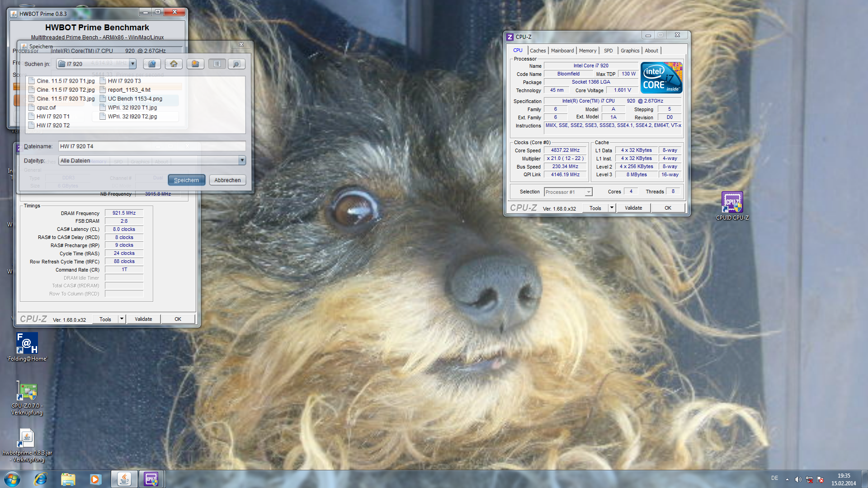Open Windows Media Player from the taskbar
The width and height of the screenshot is (868, 488).
(x=95, y=479)
